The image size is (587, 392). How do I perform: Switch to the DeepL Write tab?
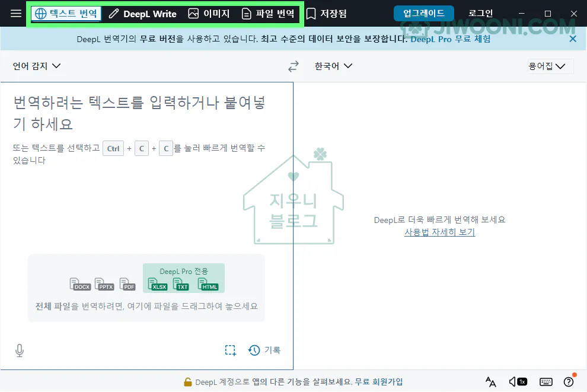pos(142,13)
